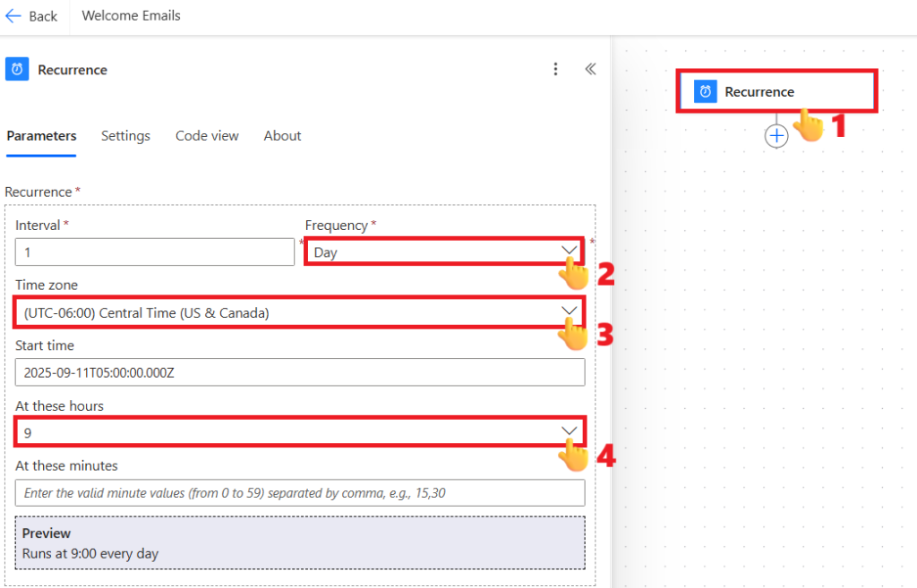Select the Recurrence node label on canvas
The height and width of the screenshot is (588, 917).
759,91
